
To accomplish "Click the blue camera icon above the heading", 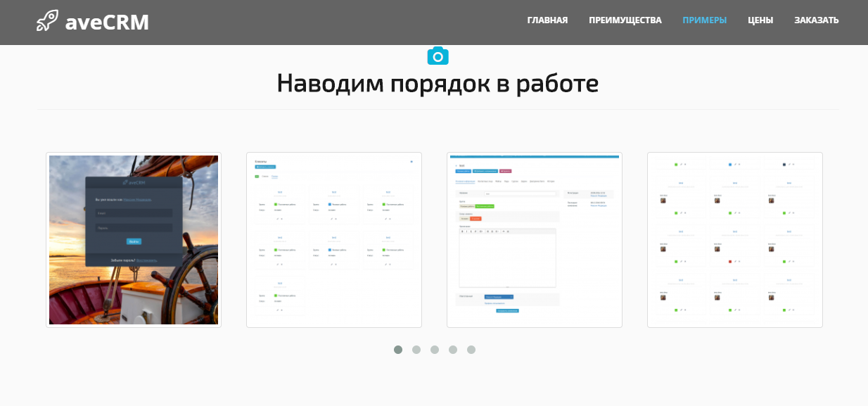I will coord(438,56).
